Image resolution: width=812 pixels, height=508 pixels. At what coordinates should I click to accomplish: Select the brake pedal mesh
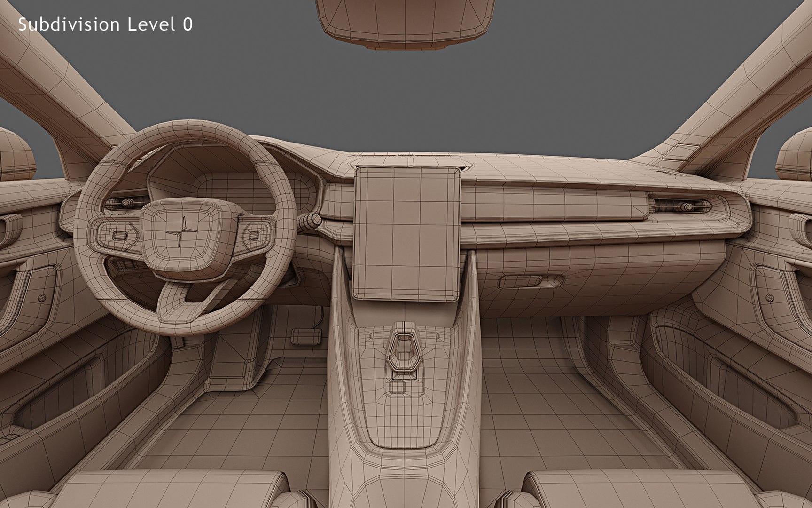point(306,336)
